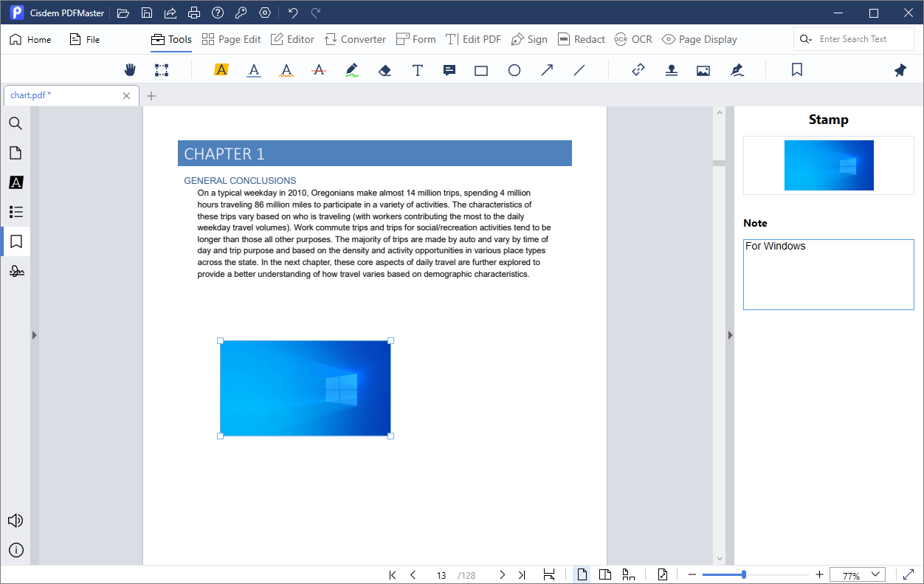
Task: Switch to the Editor tab
Action: click(292, 40)
